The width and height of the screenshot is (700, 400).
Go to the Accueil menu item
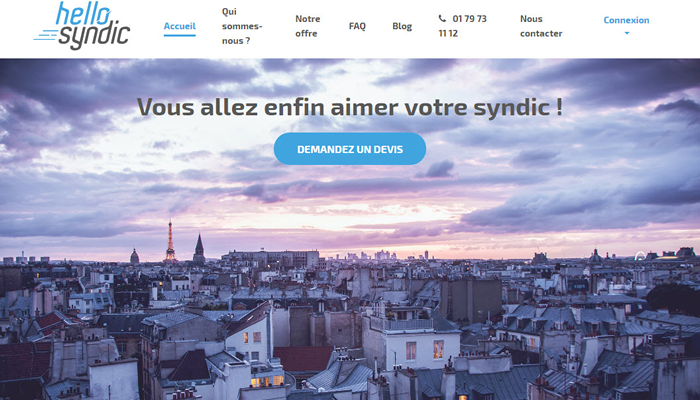[x=179, y=26]
